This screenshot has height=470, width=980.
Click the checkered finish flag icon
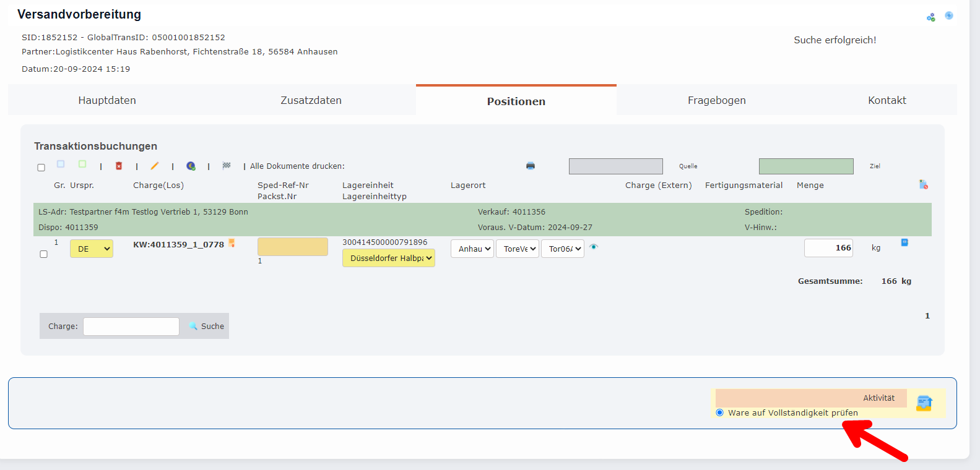[227, 166]
